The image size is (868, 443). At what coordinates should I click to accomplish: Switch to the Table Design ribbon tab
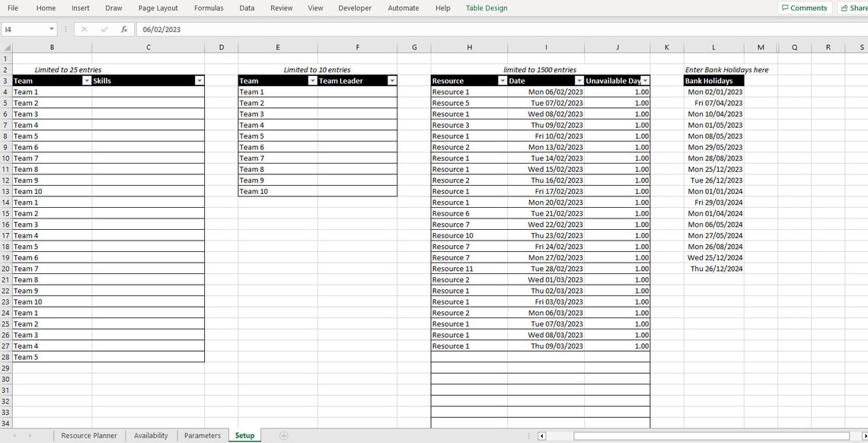click(x=488, y=8)
